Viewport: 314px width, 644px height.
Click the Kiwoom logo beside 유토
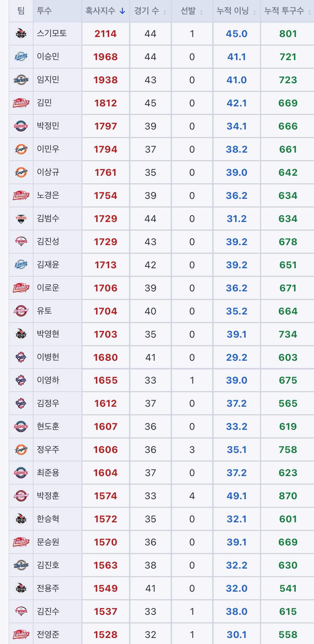coord(21,311)
